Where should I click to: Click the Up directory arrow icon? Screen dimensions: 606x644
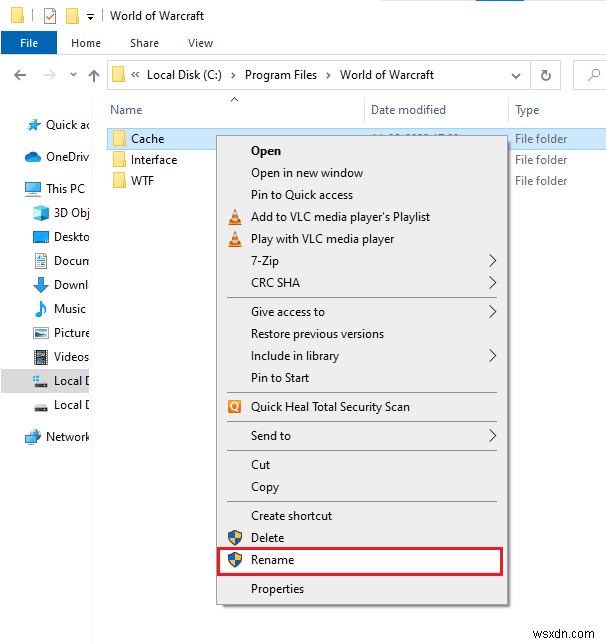pos(94,74)
